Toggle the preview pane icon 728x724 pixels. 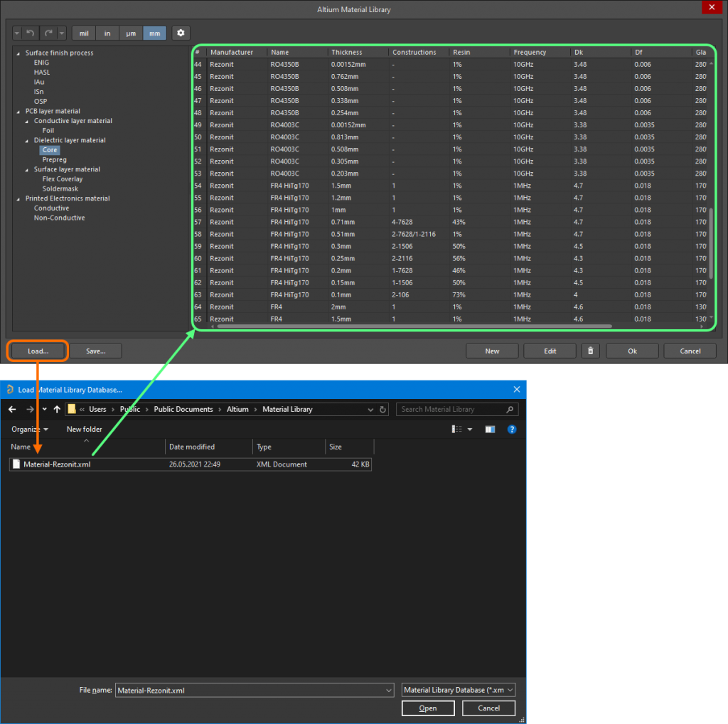coord(490,429)
